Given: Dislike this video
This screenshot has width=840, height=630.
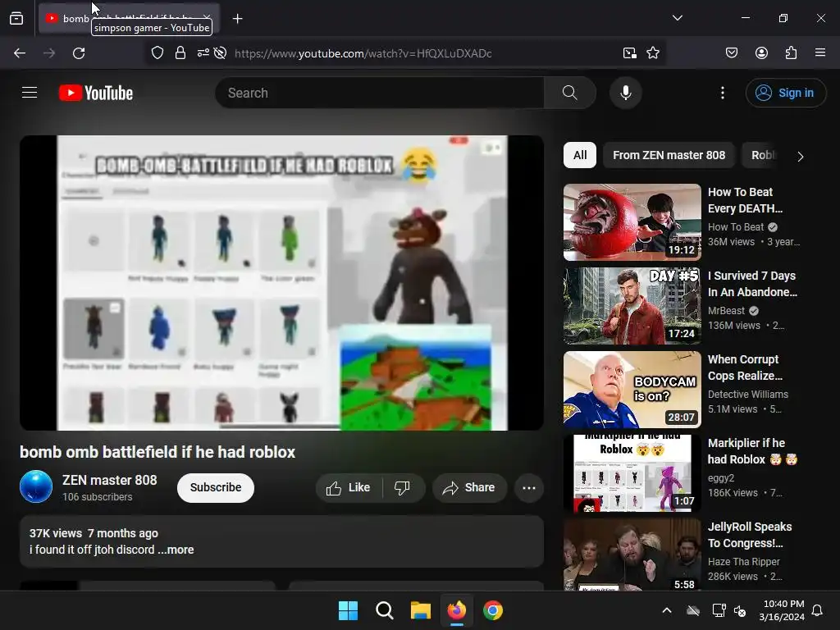Looking at the screenshot, I should coord(402,487).
